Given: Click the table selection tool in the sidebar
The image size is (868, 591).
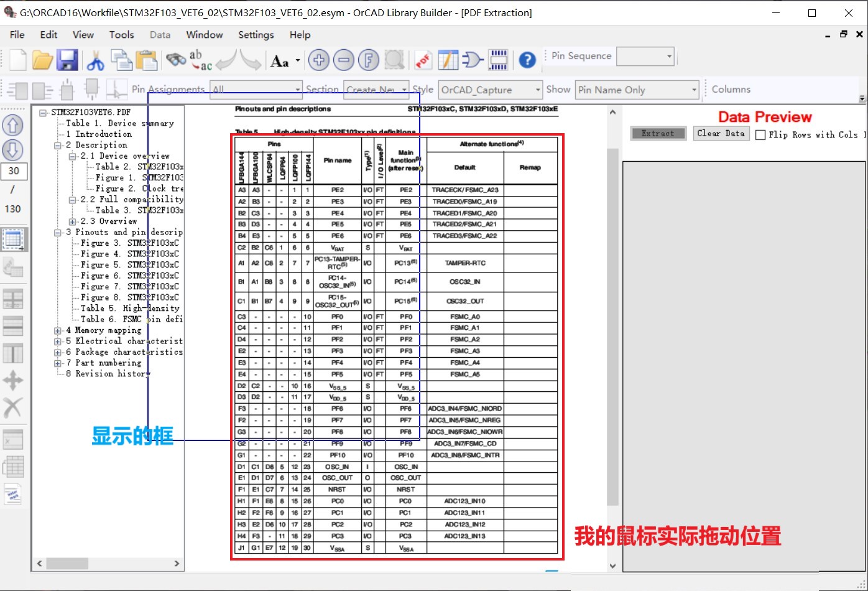Looking at the screenshot, I should 13,239.
